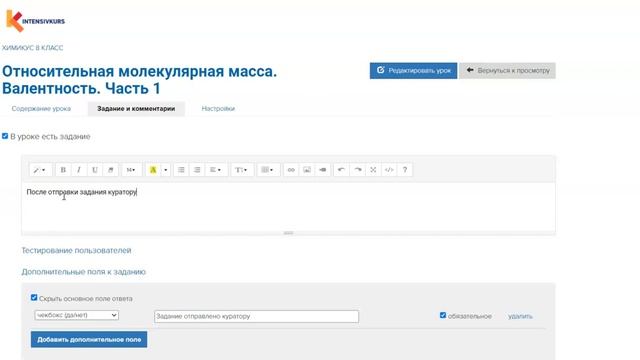Image resolution: width=640 pixels, height=360 pixels.
Task: Insert an ordered numbered list
Action: [197, 170]
